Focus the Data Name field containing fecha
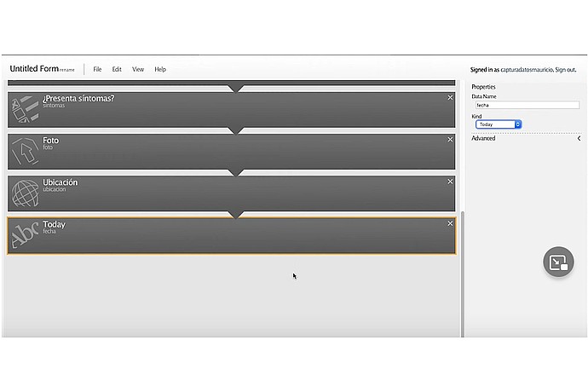The height and width of the screenshot is (392, 588). pyautogui.click(x=527, y=106)
